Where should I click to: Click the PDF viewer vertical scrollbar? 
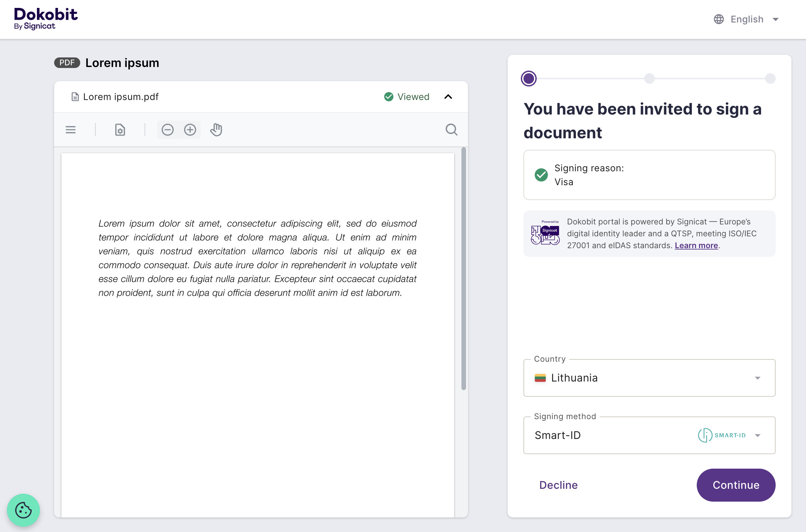[463, 269]
